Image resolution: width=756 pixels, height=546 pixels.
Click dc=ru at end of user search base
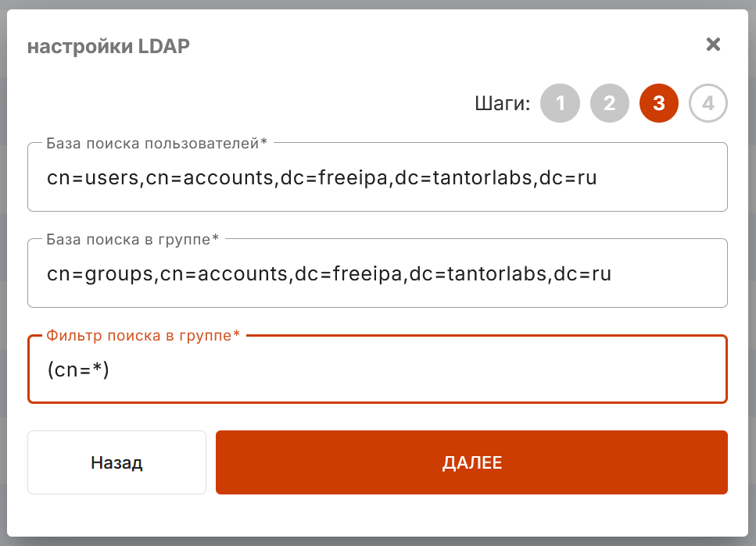(568, 178)
